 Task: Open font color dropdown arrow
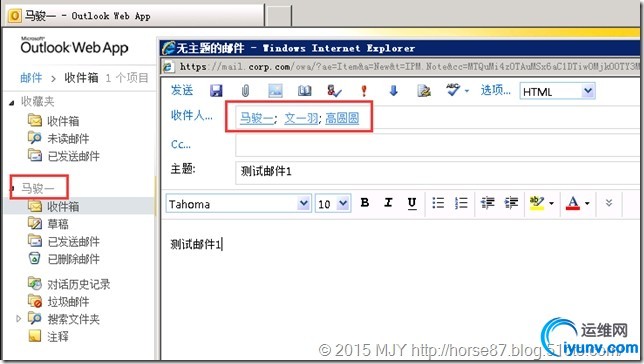tap(587, 203)
